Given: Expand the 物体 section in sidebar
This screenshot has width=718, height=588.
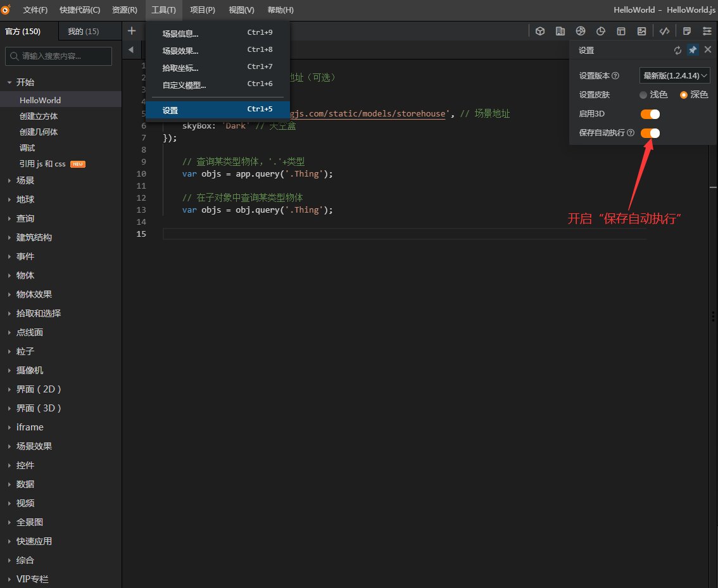Looking at the screenshot, I should pos(24,275).
